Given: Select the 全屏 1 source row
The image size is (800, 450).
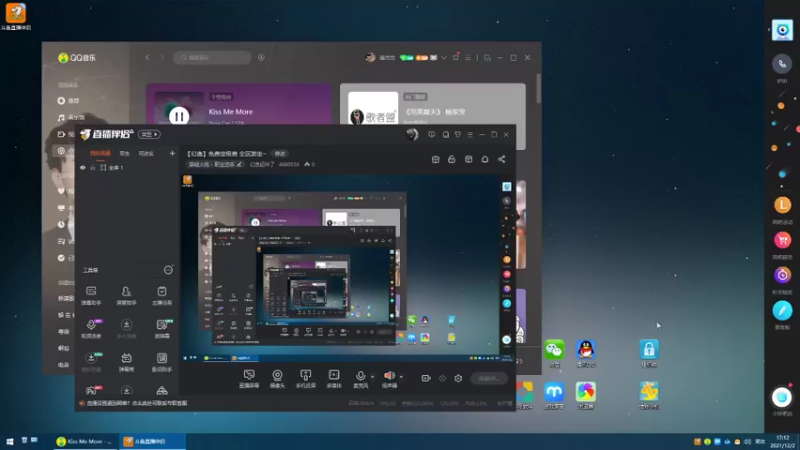Looking at the screenshot, I should pos(128,167).
